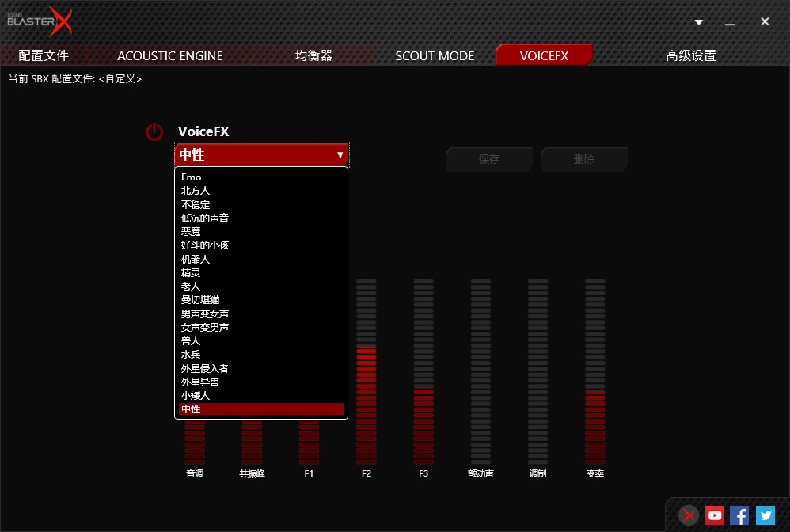Click the Sound BlasterX logo

40,21
